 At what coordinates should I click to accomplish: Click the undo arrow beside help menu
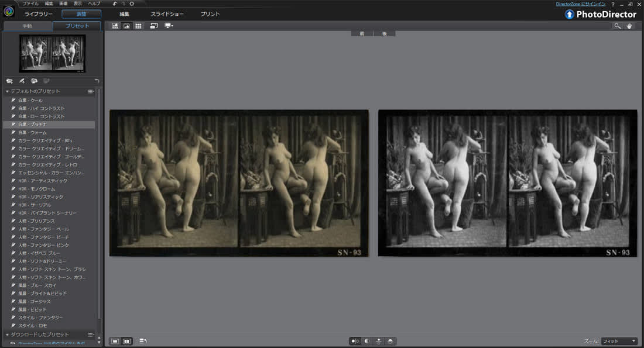click(115, 4)
